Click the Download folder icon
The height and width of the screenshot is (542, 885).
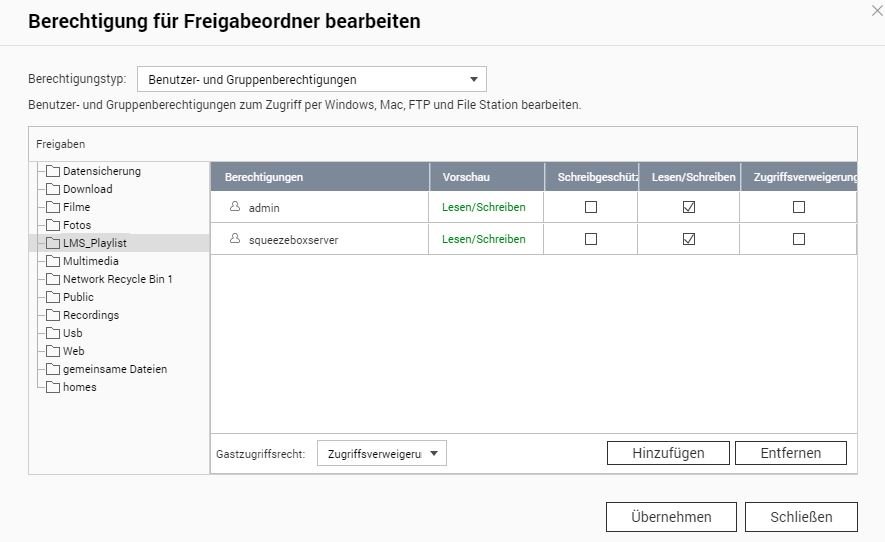(x=54, y=189)
